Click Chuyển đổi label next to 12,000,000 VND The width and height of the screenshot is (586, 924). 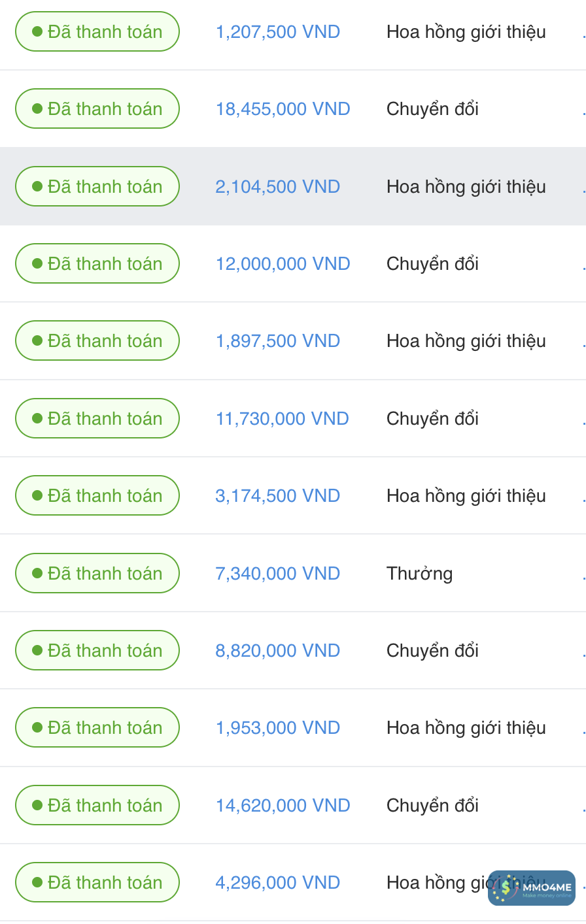(x=432, y=264)
